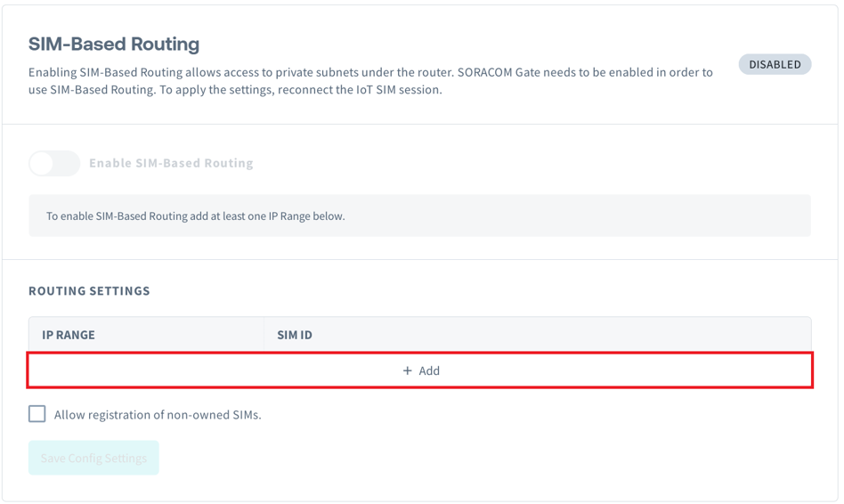
Task: Click the non-owned SIMs checkbox label
Action: pos(158,414)
